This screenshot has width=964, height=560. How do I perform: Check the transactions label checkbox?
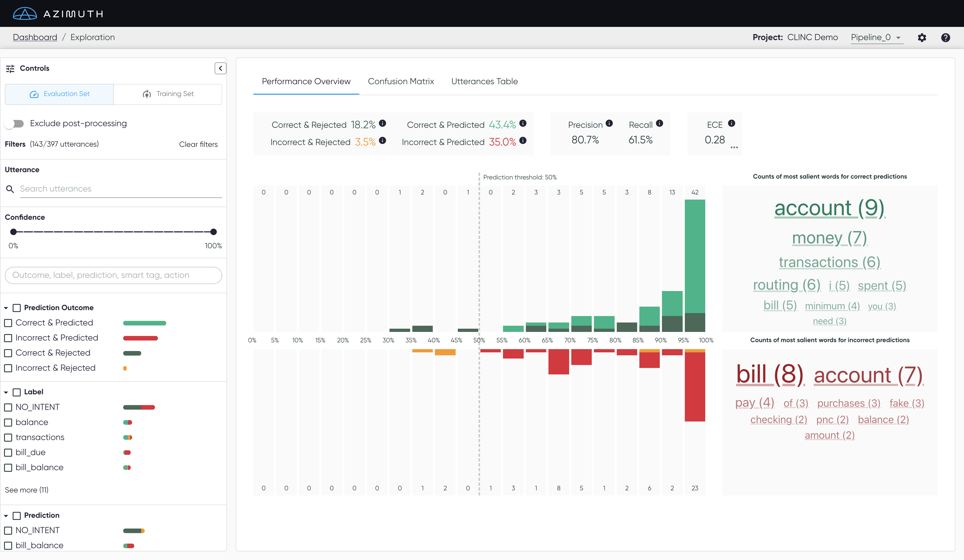click(8, 438)
